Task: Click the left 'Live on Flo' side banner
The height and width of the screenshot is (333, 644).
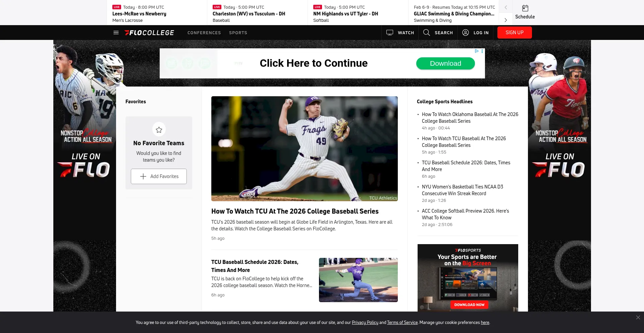Action: coord(85,176)
